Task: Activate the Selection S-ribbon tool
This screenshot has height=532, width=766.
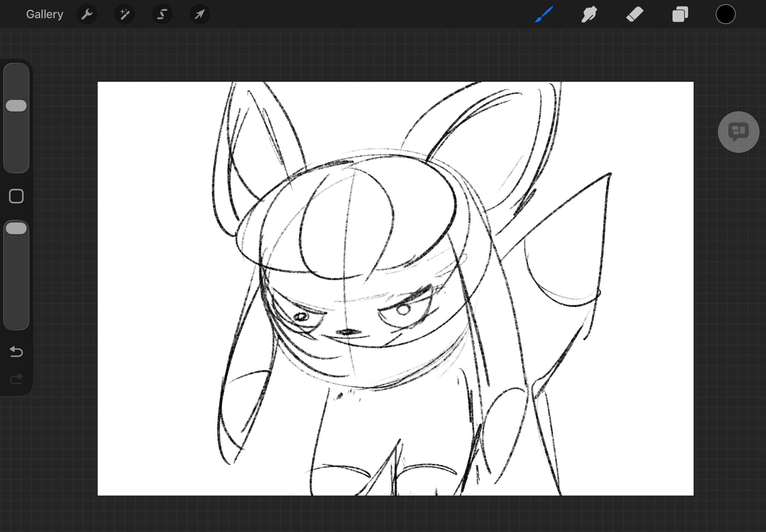Action: point(162,14)
